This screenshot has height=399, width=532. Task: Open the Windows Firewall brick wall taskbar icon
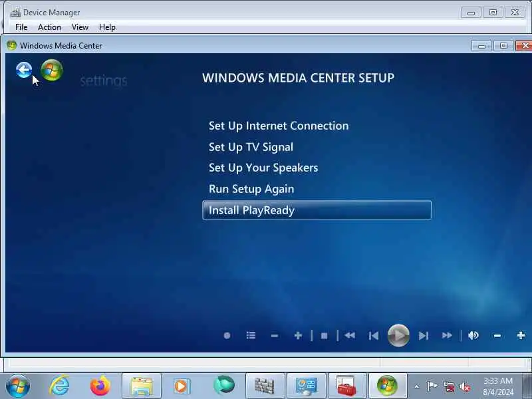pos(265,386)
